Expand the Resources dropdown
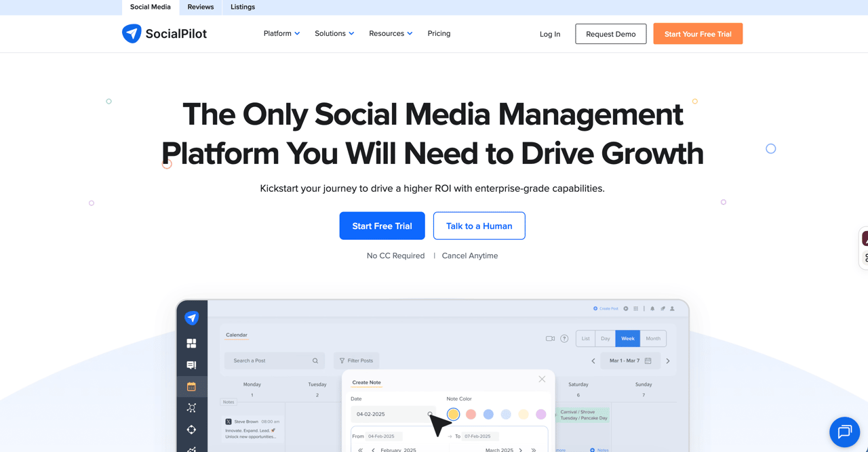Image resolution: width=868 pixels, height=452 pixels. pos(391,33)
